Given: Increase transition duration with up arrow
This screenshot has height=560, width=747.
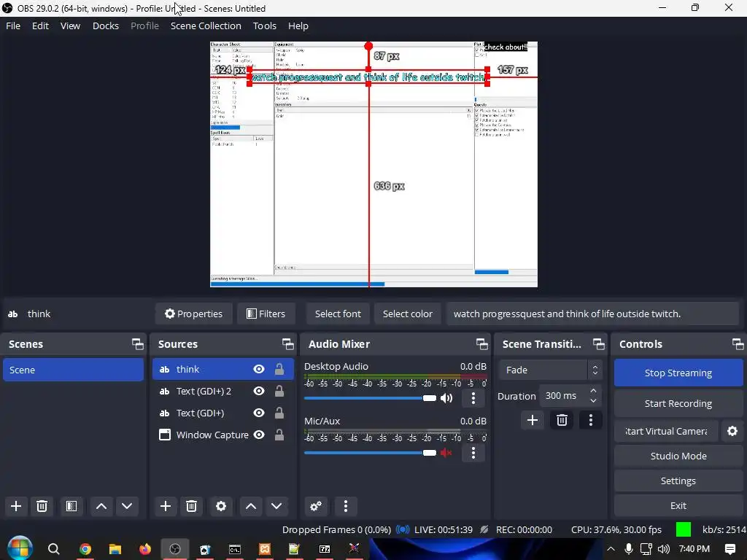Looking at the screenshot, I should (x=593, y=391).
